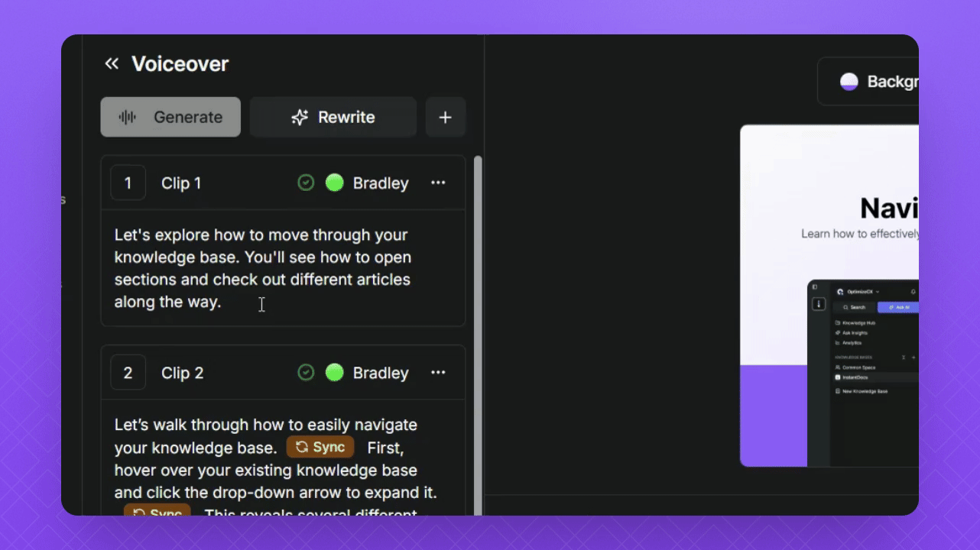Click the Generate voiceover button
980x550 pixels.
click(x=170, y=117)
